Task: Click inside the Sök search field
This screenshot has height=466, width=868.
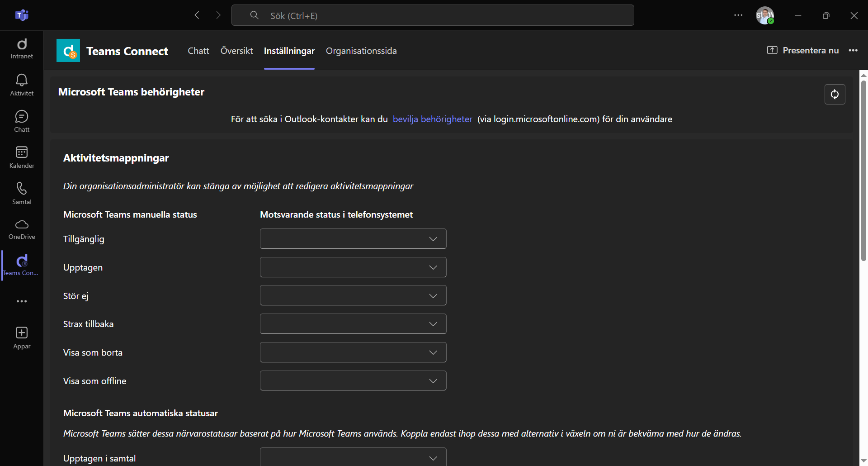Action: (x=432, y=15)
